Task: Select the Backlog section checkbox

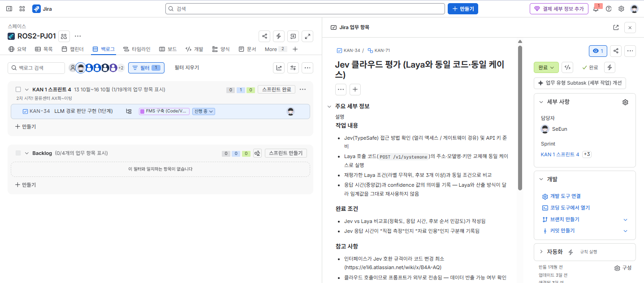Action: [x=18, y=153]
